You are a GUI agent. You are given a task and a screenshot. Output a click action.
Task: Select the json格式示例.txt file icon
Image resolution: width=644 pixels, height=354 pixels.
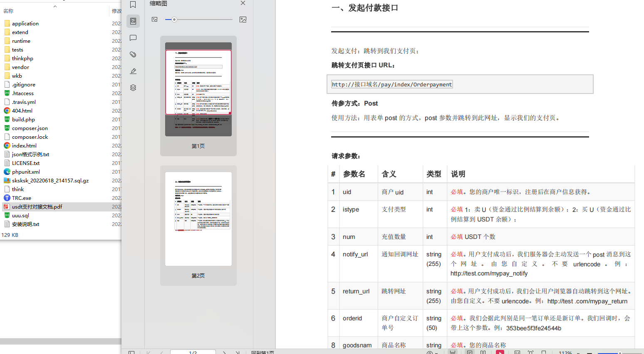pyautogui.click(x=7, y=155)
